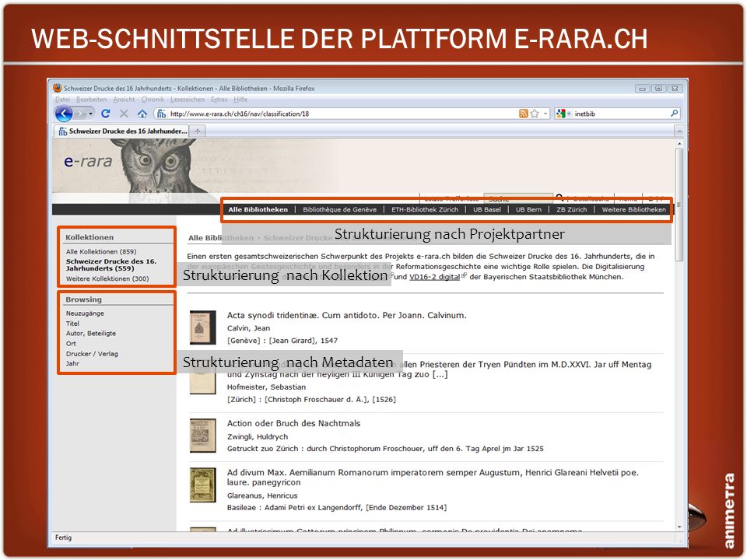Click the home page icon
This screenshot has height=560, width=747.
click(142, 114)
